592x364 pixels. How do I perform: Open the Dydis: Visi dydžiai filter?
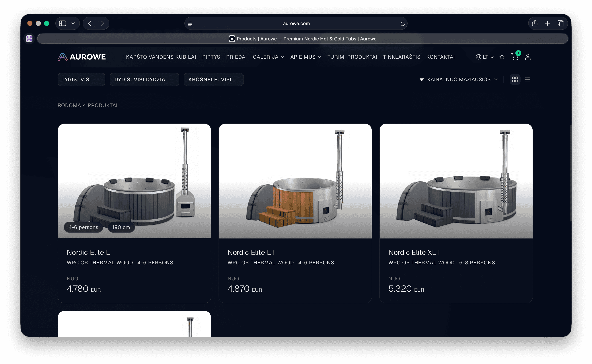[x=144, y=79]
